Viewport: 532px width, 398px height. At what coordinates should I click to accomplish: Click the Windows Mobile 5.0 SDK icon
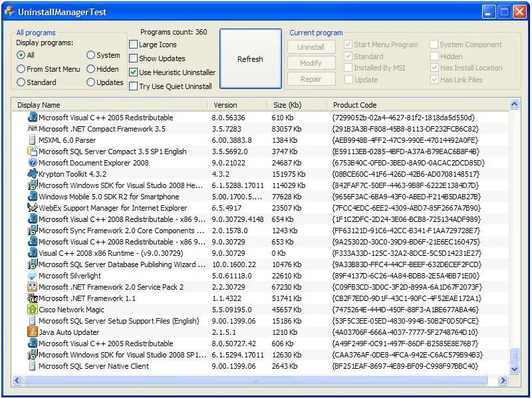pyautogui.click(x=32, y=196)
